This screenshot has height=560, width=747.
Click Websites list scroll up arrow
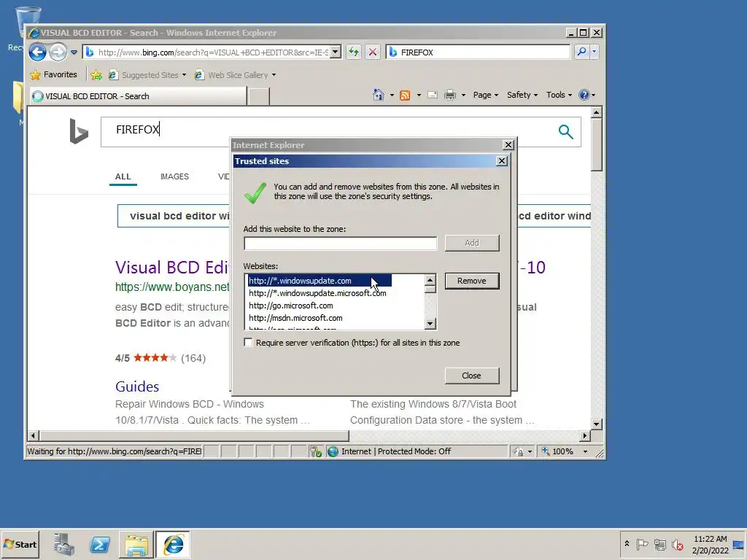pyautogui.click(x=430, y=280)
